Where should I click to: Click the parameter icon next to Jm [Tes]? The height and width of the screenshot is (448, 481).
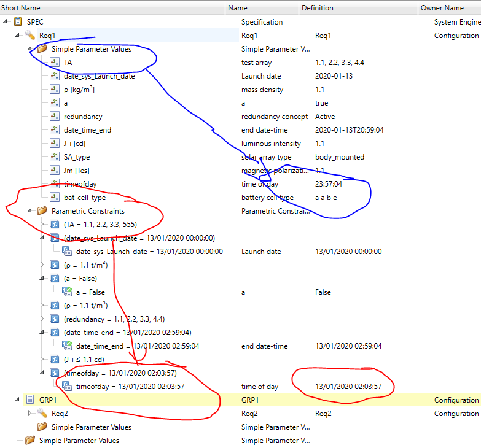point(55,170)
